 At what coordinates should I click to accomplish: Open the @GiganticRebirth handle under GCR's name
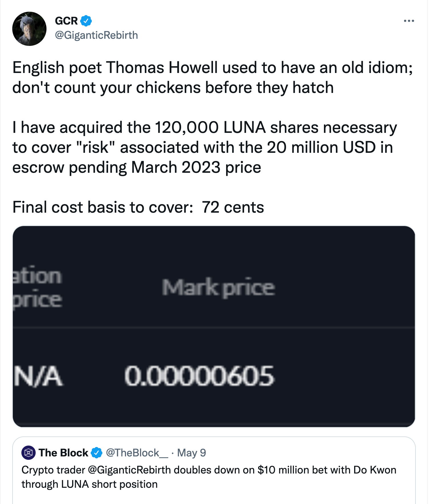click(96, 35)
